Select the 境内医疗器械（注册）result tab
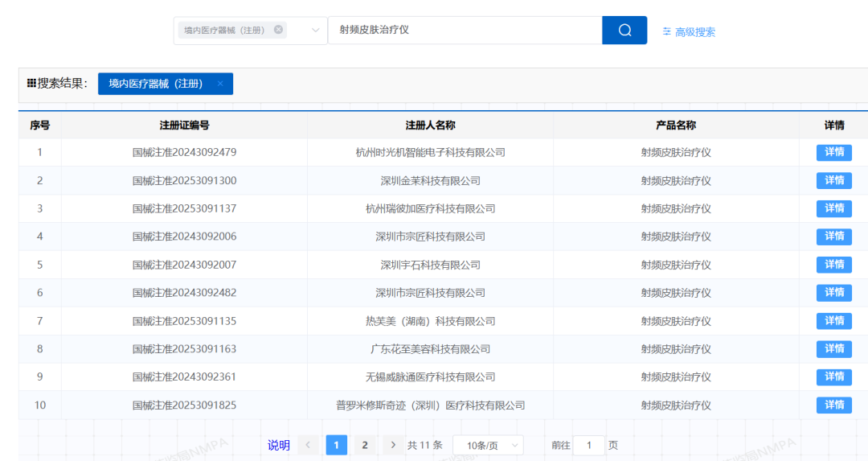The width and height of the screenshot is (868, 461). click(x=156, y=84)
